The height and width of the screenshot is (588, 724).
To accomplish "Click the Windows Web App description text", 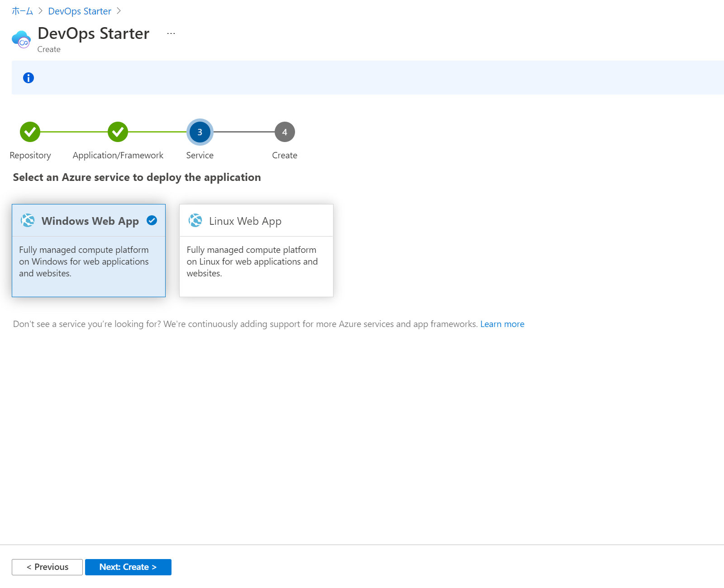I will [84, 261].
